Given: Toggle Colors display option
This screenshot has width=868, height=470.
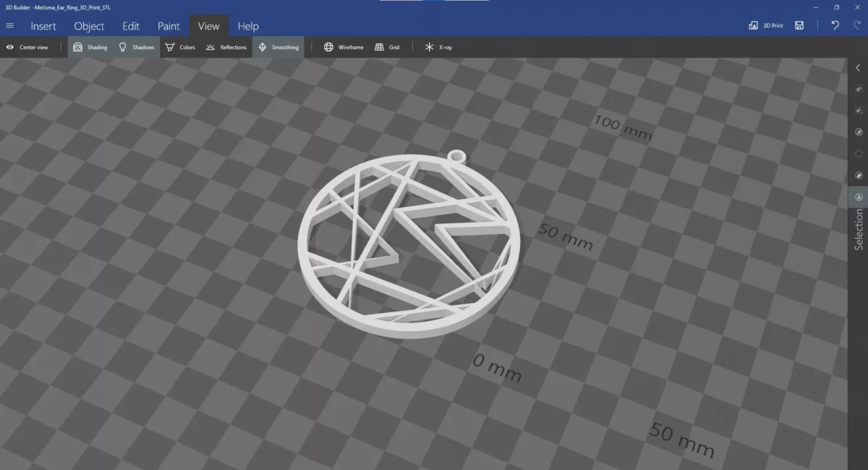Looking at the screenshot, I should point(180,47).
